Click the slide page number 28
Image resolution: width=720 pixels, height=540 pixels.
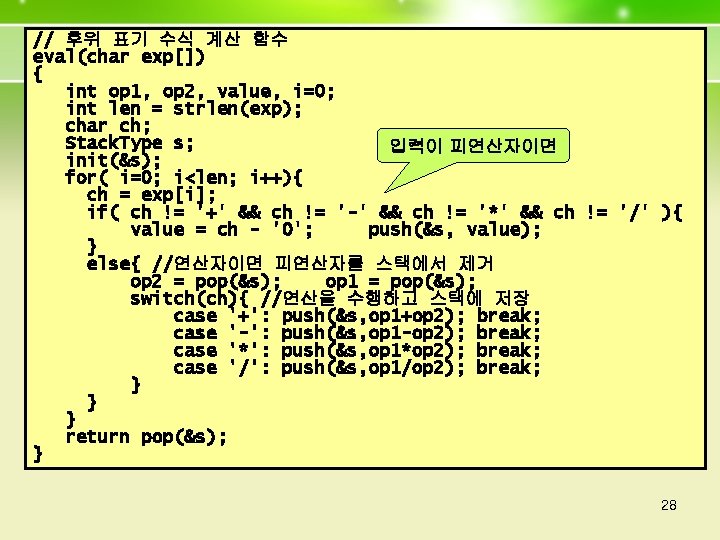click(669, 505)
